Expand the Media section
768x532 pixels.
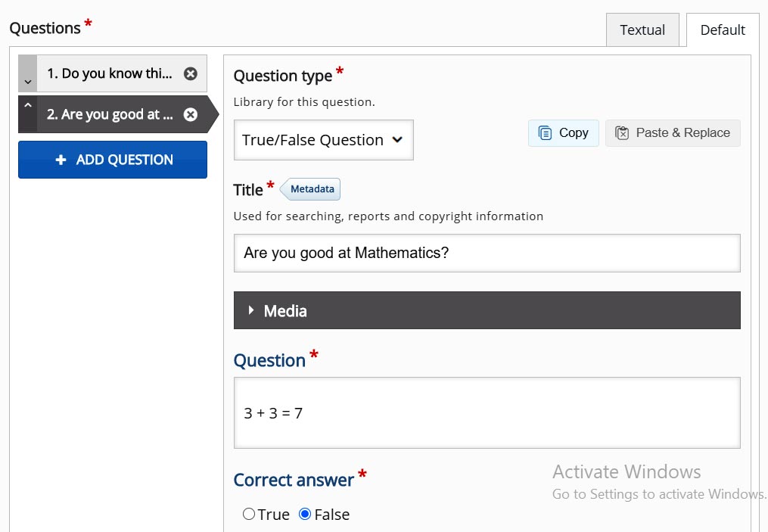487,311
